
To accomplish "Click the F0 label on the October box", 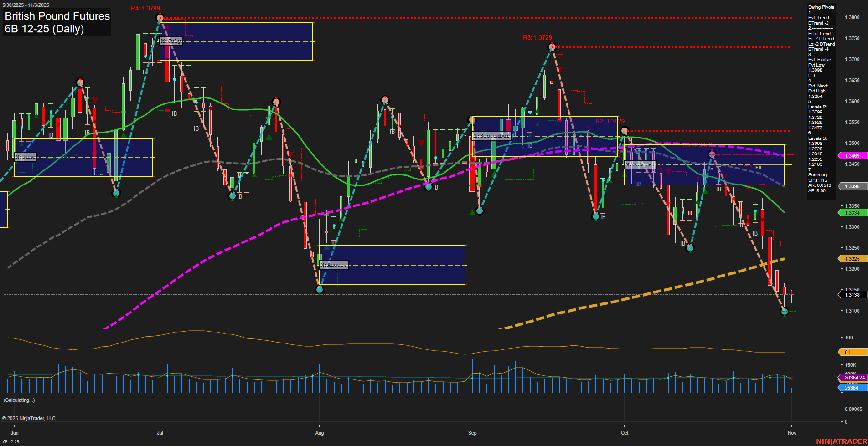I will (x=758, y=167).
